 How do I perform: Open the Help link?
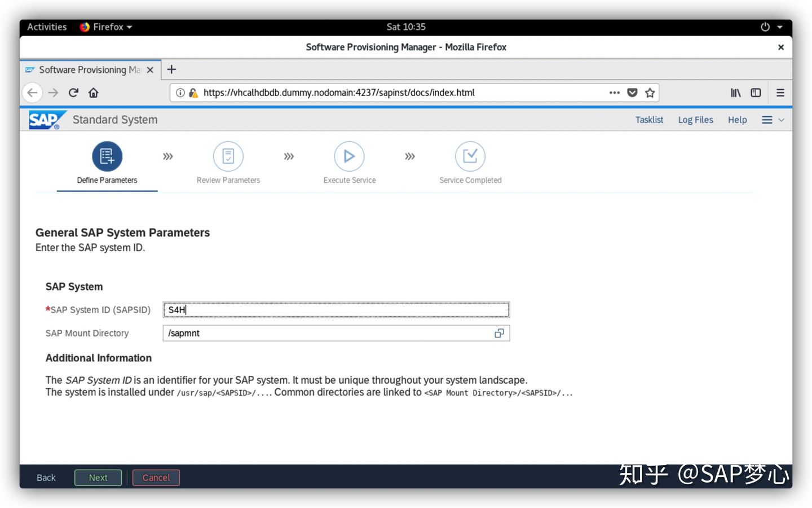(x=737, y=120)
